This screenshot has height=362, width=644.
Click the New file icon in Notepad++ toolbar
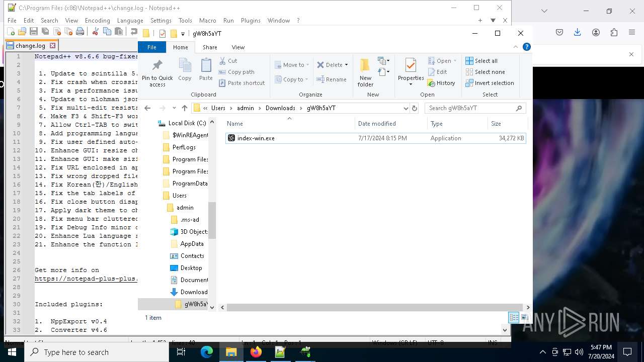click(x=11, y=31)
